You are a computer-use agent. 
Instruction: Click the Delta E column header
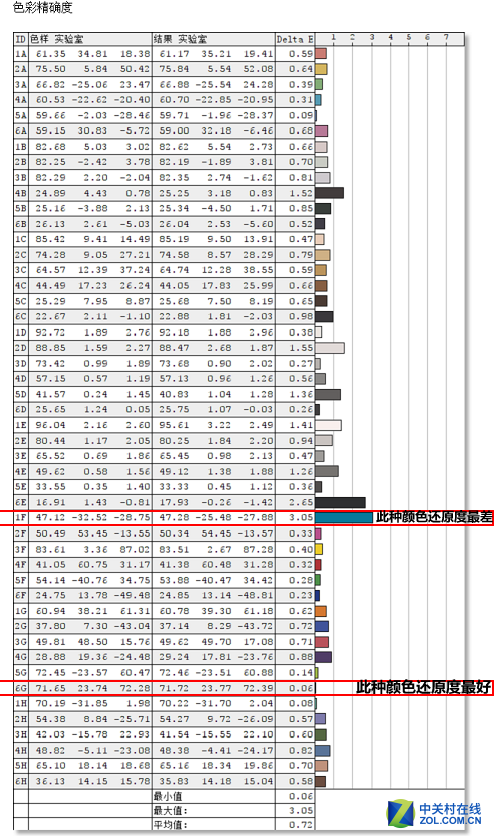(295, 39)
